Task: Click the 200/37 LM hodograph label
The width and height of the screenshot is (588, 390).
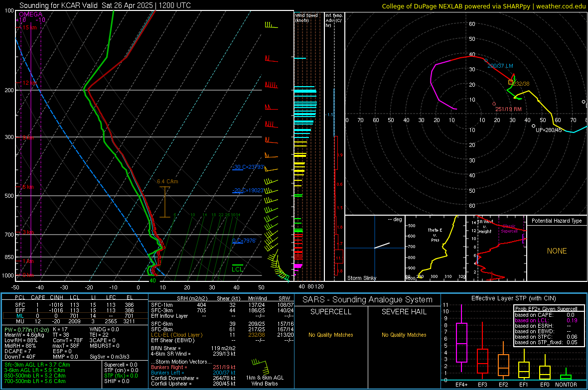Action: point(500,66)
